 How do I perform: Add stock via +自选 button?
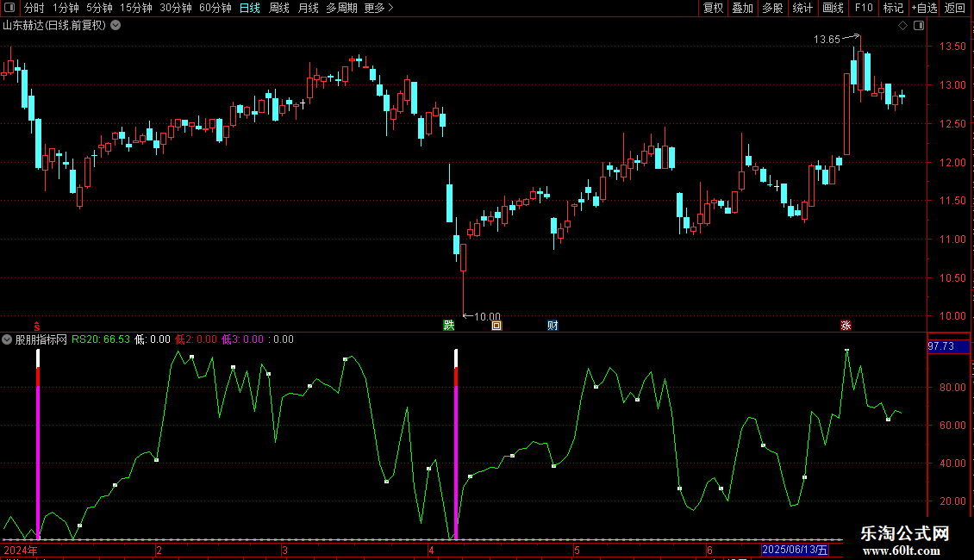(x=924, y=8)
